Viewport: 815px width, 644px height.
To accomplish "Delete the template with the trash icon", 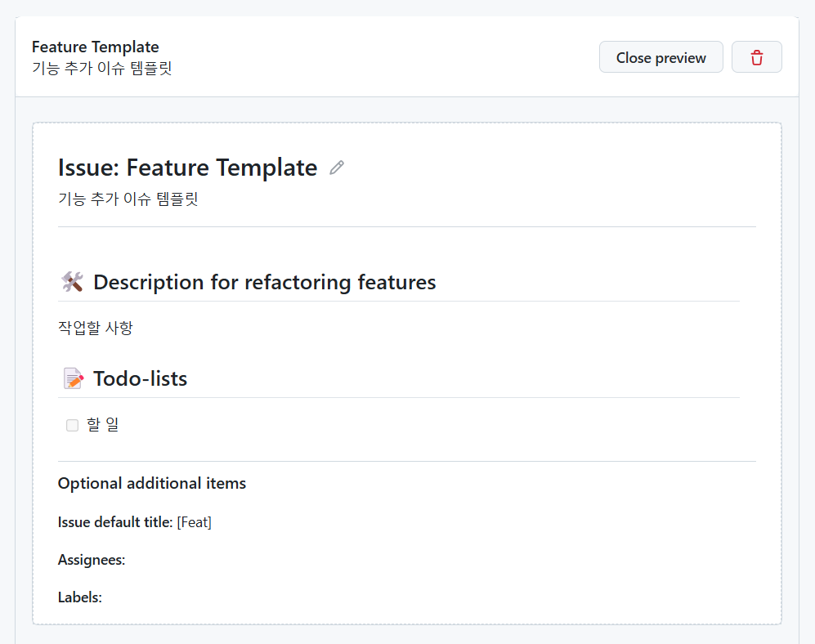I will click(756, 57).
